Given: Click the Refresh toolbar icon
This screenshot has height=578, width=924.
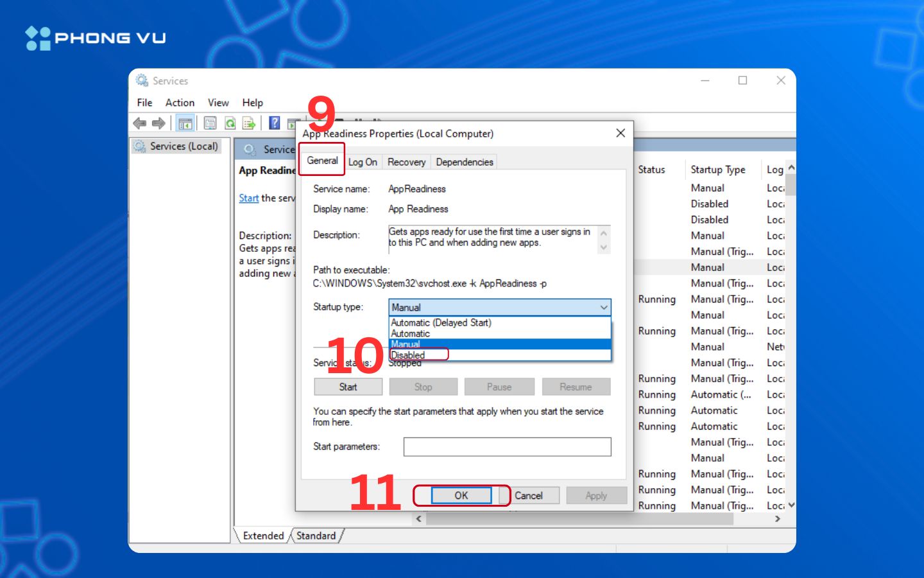Looking at the screenshot, I should coord(230,123).
